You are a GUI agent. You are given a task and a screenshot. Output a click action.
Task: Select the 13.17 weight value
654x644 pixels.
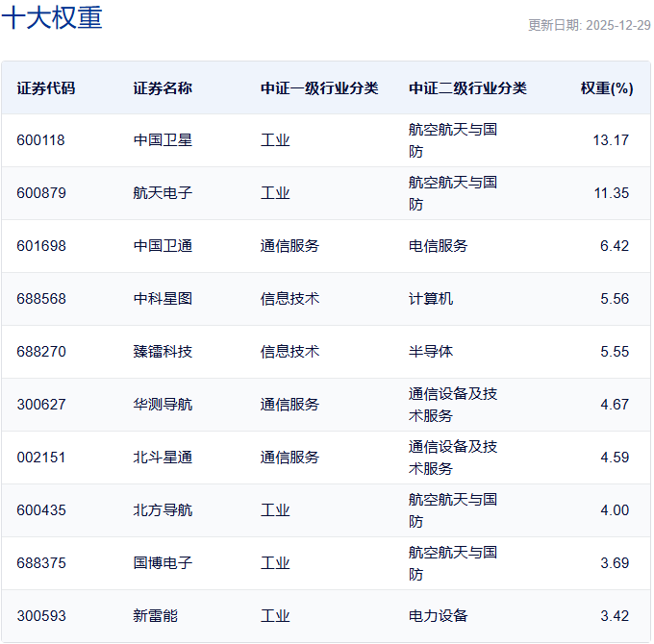click(611, 140)
